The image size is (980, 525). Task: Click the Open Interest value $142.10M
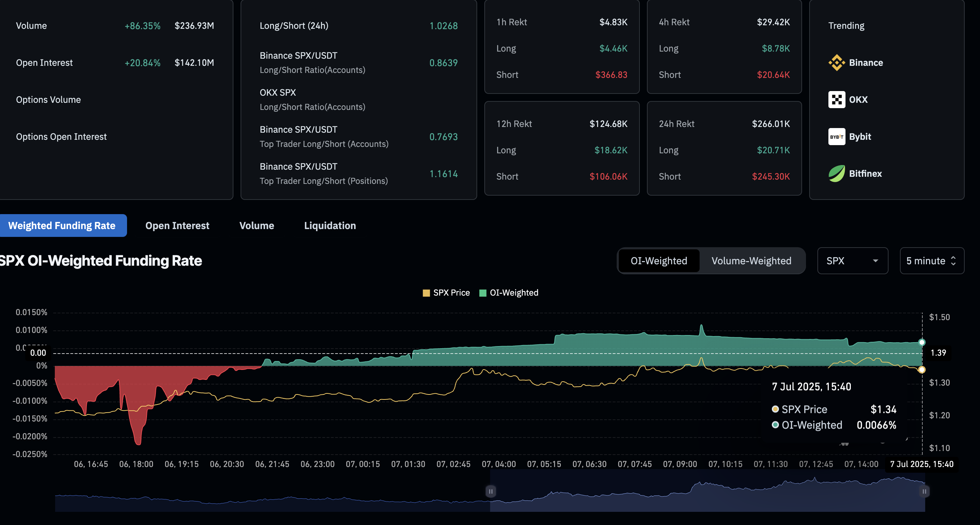click(194, 63)
